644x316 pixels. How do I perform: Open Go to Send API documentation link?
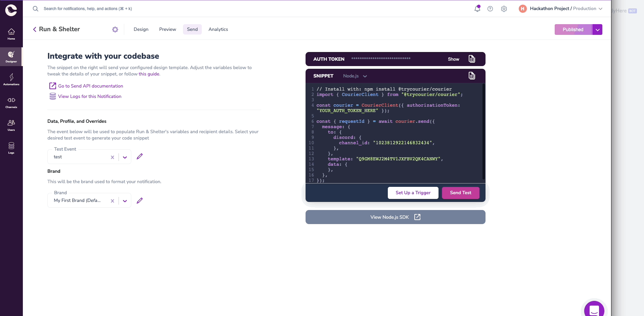pos(91,86)
